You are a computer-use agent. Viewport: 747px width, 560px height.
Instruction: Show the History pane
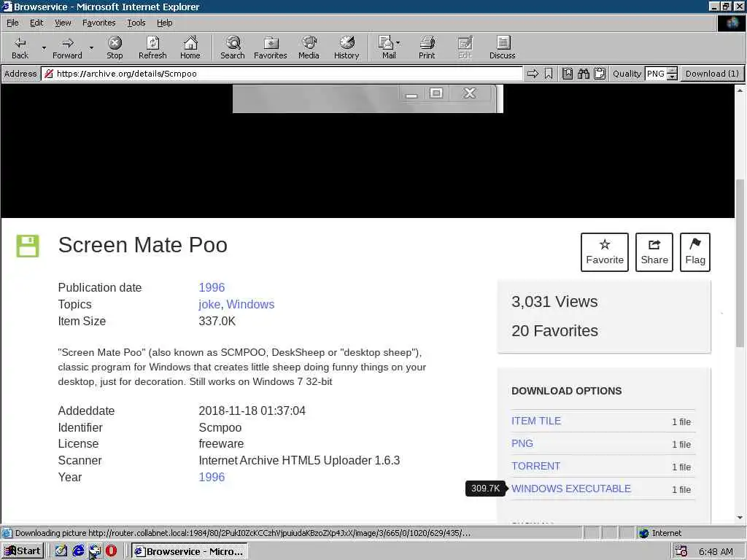point(347,47)
